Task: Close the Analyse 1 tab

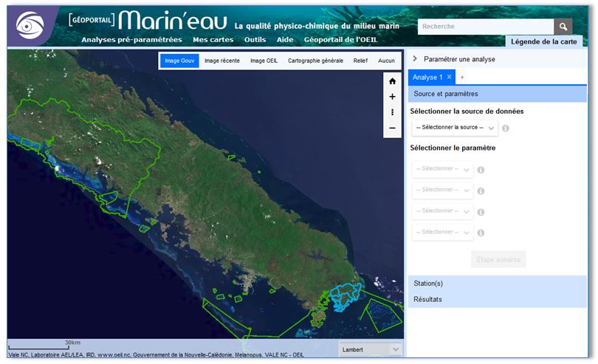Action: 449,77
